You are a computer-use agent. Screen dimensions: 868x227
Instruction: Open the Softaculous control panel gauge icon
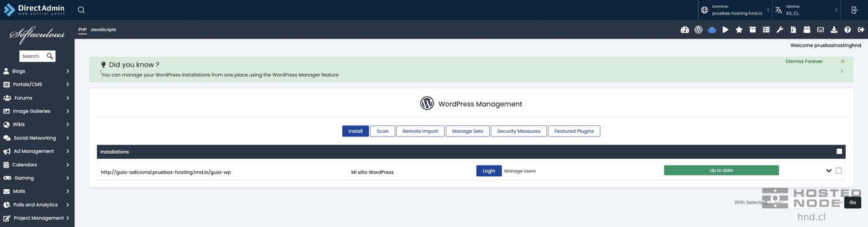[684, 30]
